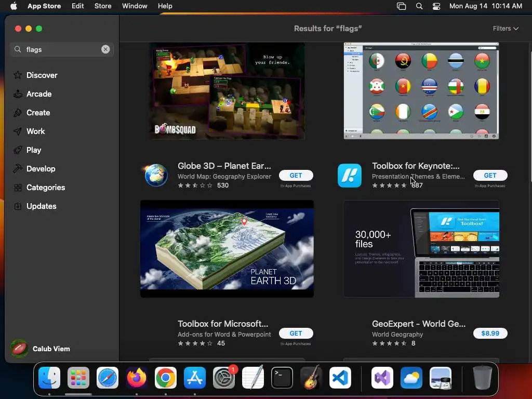Click the search magnifier in sidebar field
532x399 pixels.
[18, 49]
